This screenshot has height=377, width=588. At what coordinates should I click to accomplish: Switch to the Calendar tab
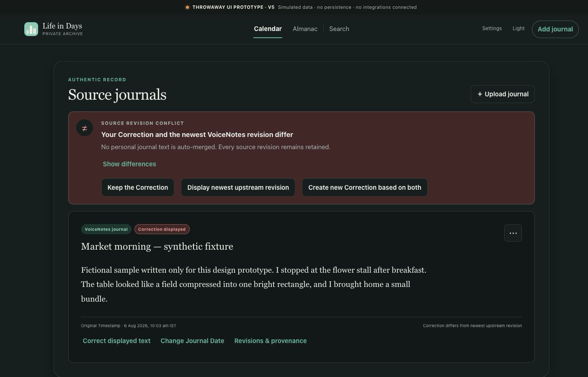click(268, 29)
